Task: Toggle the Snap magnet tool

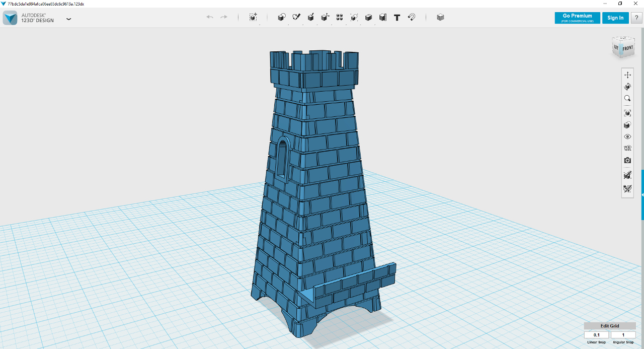Action: (412, 17)
